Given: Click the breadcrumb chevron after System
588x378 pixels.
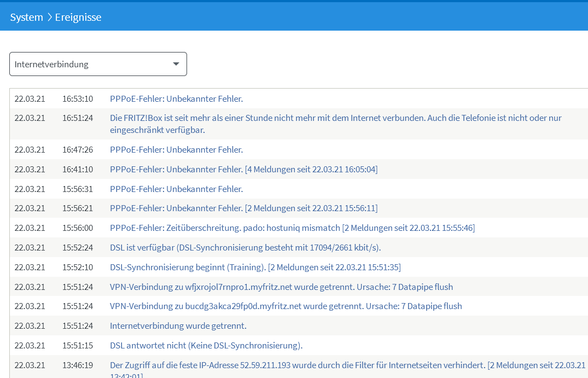Looking at the screenshot, I should coord(49,17).
